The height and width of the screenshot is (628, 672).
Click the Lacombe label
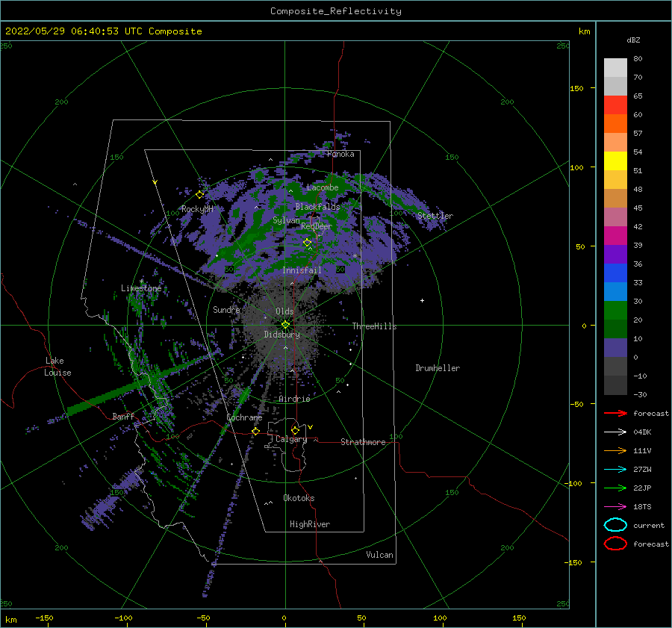pyautogui.click(x=323, y=187)
